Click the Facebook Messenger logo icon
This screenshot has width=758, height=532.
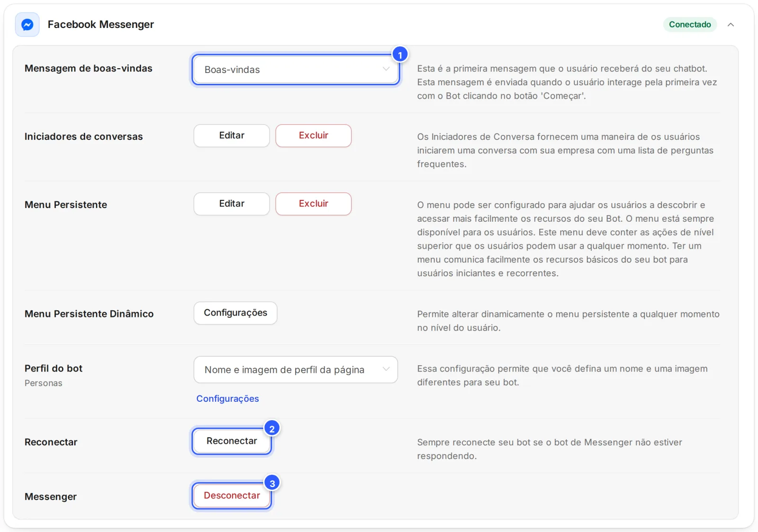(x=27, y=25)
